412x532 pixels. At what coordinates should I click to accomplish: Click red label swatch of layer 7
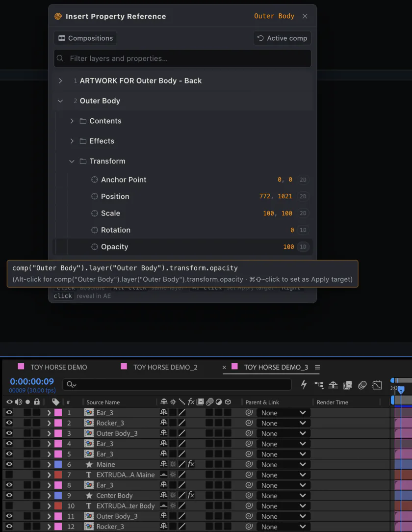coord(58,475)
